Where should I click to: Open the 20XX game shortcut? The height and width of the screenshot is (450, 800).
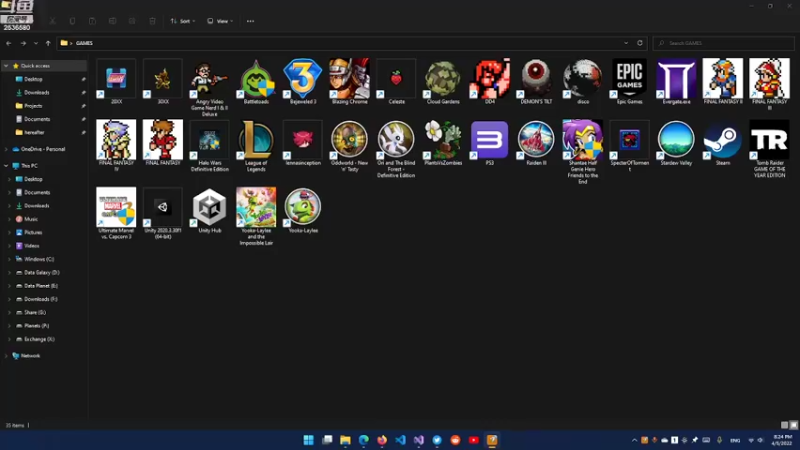[x=116, y=82]
